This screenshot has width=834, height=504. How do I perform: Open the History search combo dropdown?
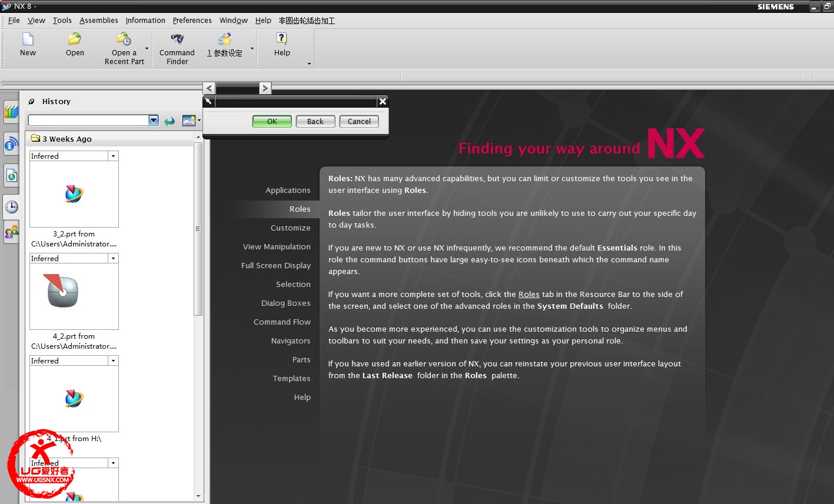pyautogui.click(x=154, y=121)
